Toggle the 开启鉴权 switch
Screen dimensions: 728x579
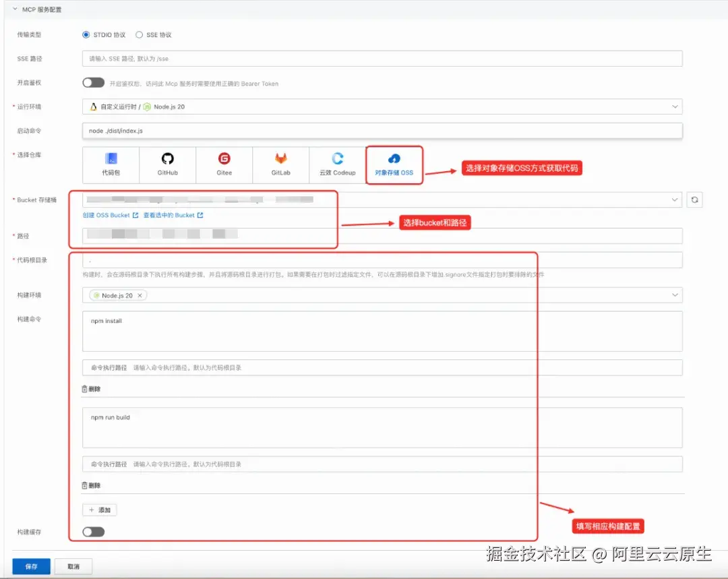click(x=93, y=83)
